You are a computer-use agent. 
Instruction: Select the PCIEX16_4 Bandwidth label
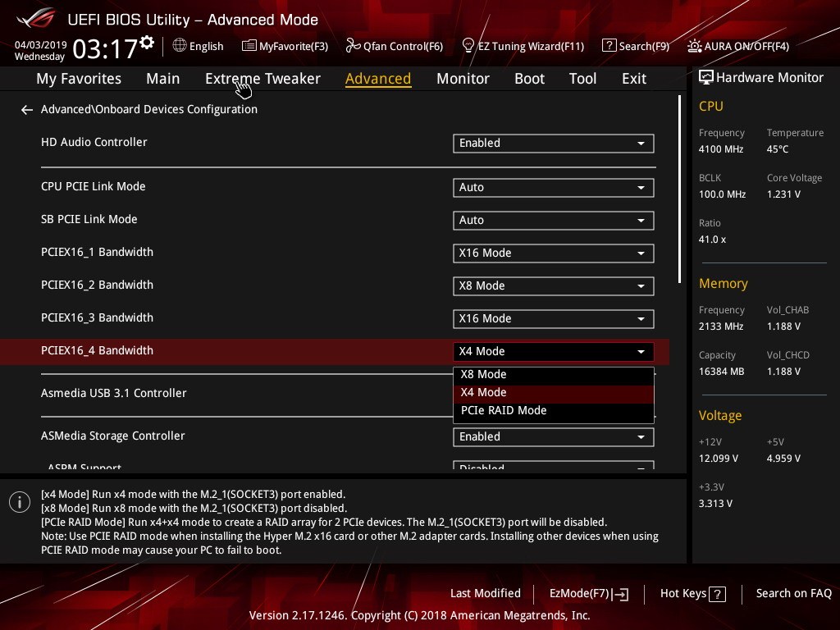point(97,351)
